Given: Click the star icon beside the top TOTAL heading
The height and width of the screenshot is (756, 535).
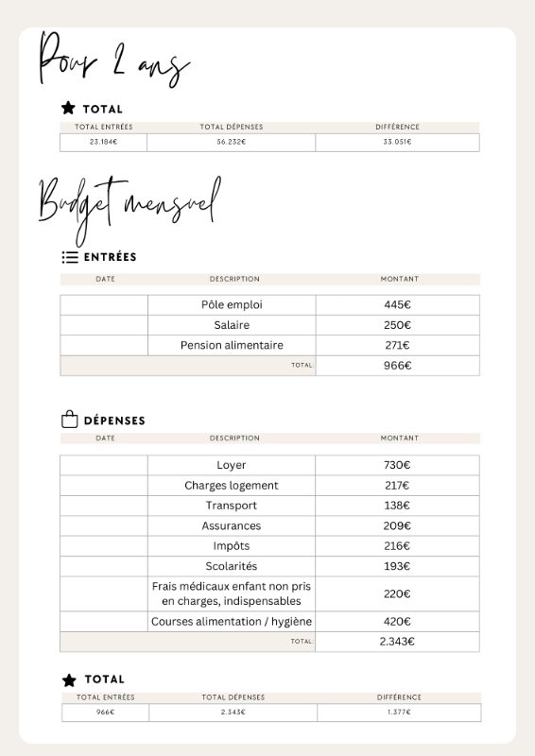Looking at the screenshot, I should pyautogui.click(x=68, y=108).
